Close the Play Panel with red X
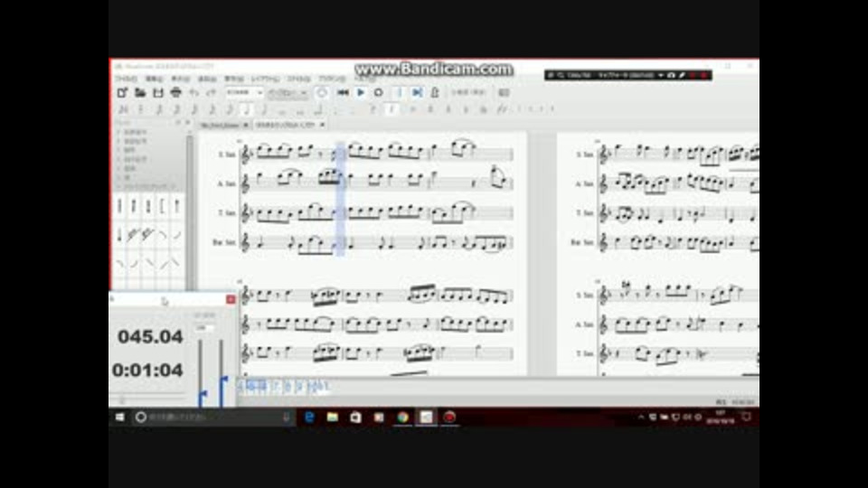868x488 pixels. (x=231, y=299)
